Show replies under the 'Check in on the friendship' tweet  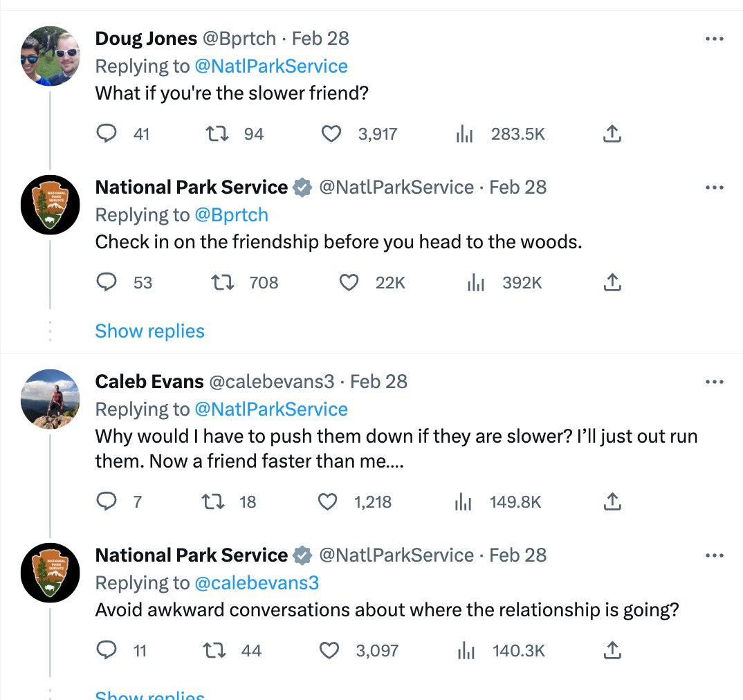tap(149, 331)
